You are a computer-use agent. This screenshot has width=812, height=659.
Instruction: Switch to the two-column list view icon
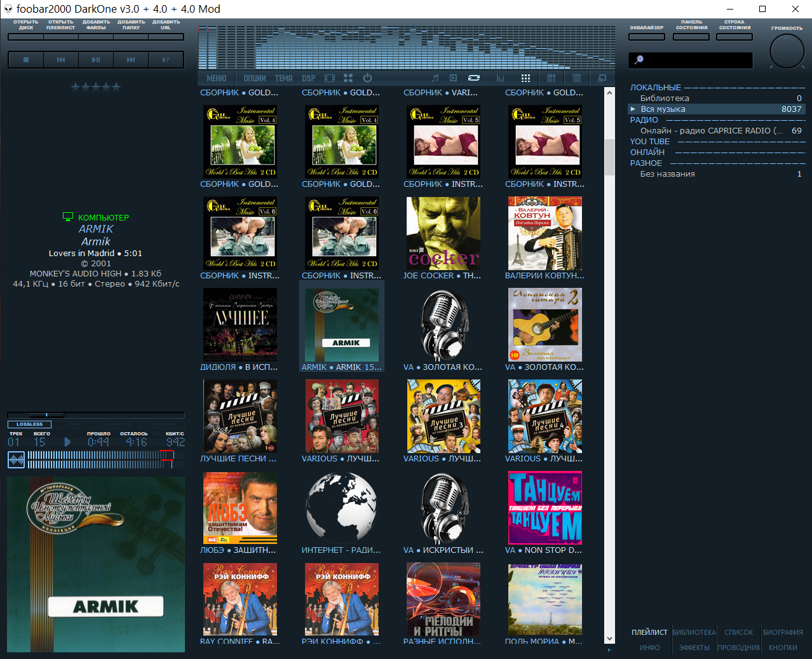[551, 78]
